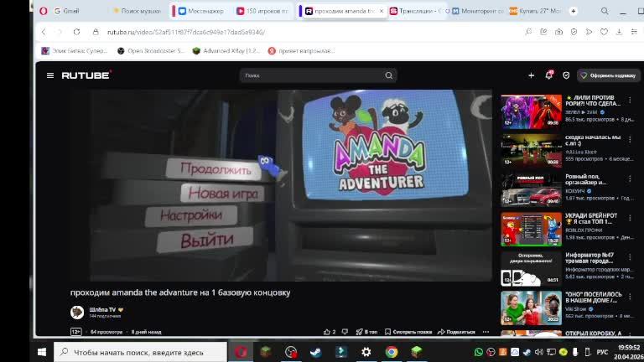The height and width of the screenshot is (362, 644).
Task: Open the привет вапрошав bookmark
Action: (302, 51)
